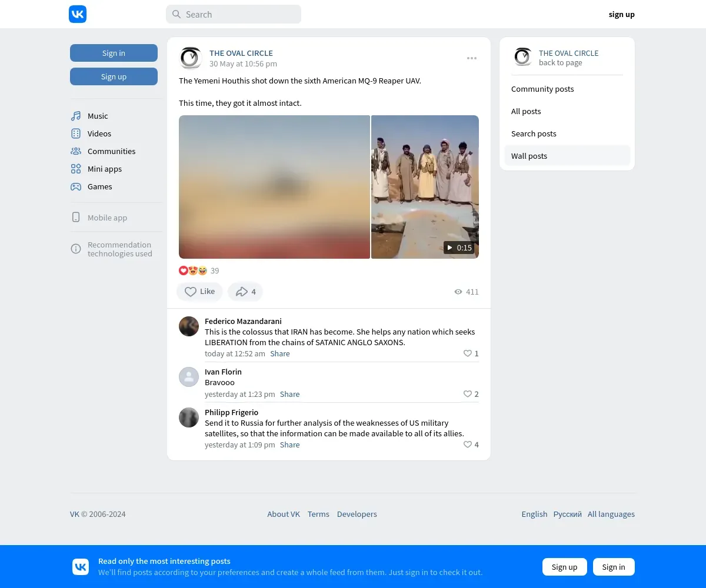
Task: Open the Music icon in the sidebar
Action: [x=76, y=116]
